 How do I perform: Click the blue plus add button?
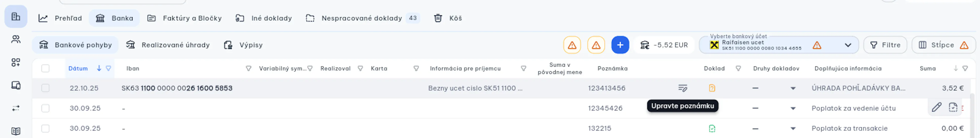[x=620, y=45]
